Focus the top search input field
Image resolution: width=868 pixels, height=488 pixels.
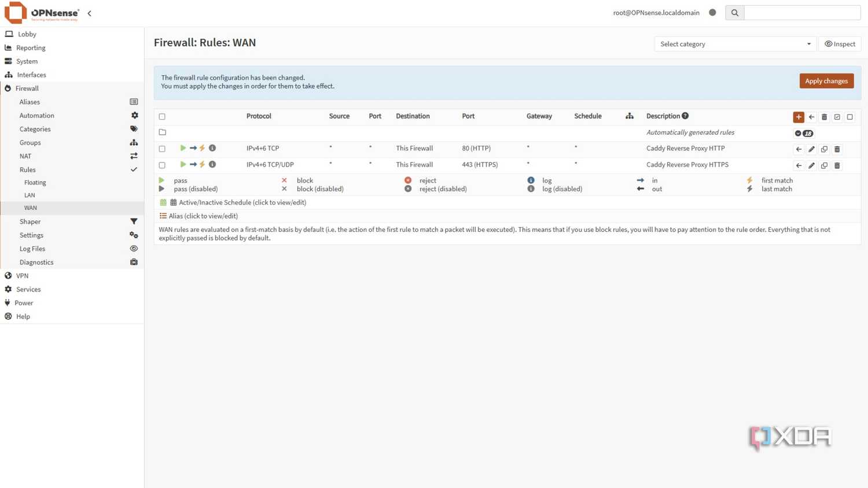click(802, 13)
